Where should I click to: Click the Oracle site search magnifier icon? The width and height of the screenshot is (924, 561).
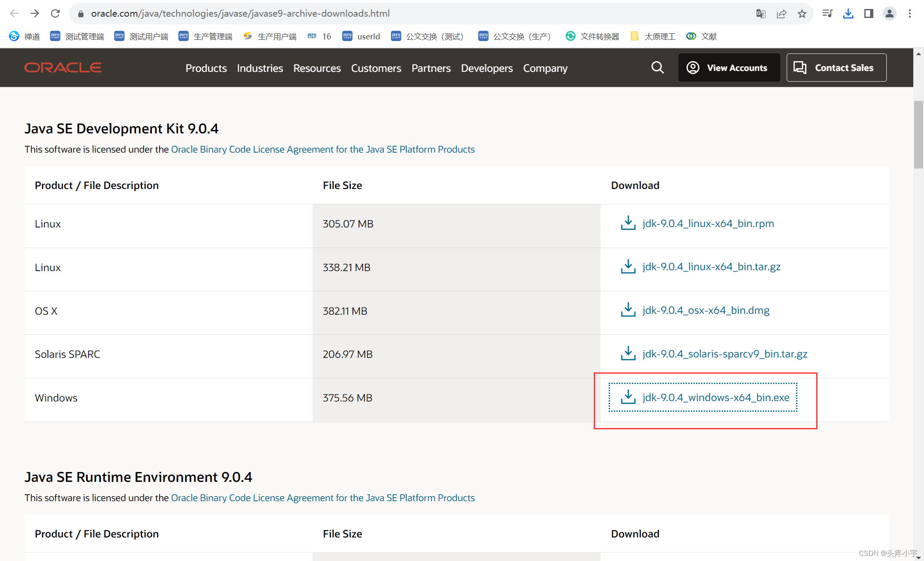(657, 68)
